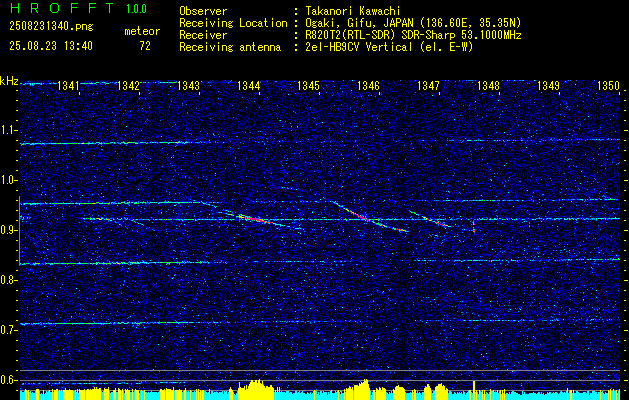
Task: Click the 1346 time marker
Action: [368, 85]
